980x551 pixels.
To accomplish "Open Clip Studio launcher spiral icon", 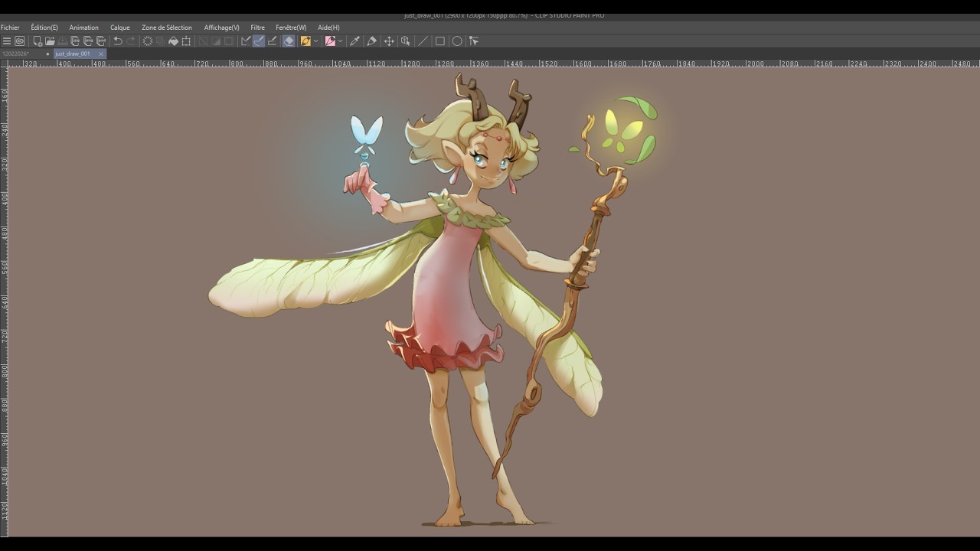I will [x=20, y=41].
